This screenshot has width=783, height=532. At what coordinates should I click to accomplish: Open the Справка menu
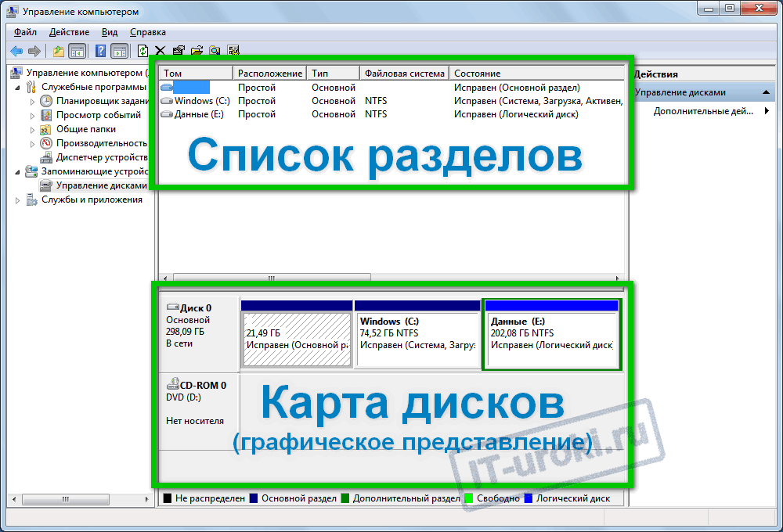[x=148, y=32]
